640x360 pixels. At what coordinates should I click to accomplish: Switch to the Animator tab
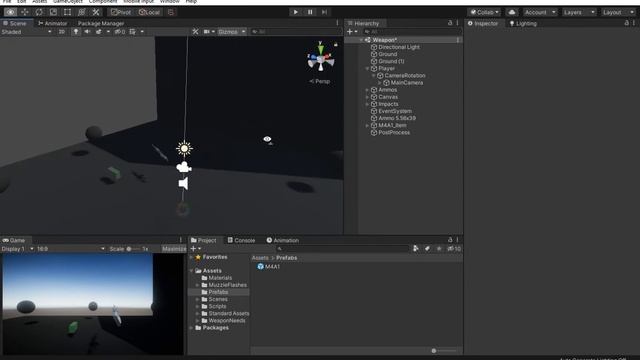coord(53,23)
